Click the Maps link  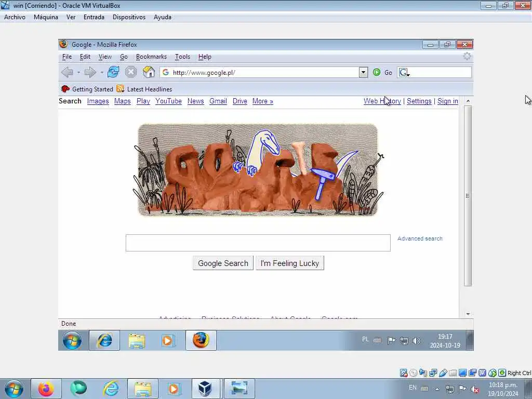123,101
